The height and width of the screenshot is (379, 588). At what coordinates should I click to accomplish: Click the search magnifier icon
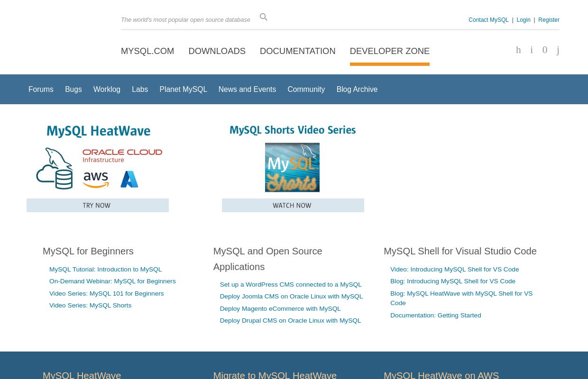(x=264, y=17)
